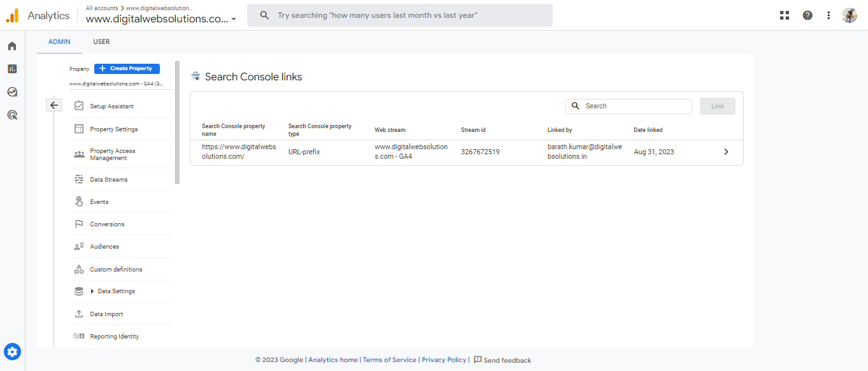This screenshot has width=868, height=371.
Task: Click the property column vertical scrollbar
Action: pos(178,122)
